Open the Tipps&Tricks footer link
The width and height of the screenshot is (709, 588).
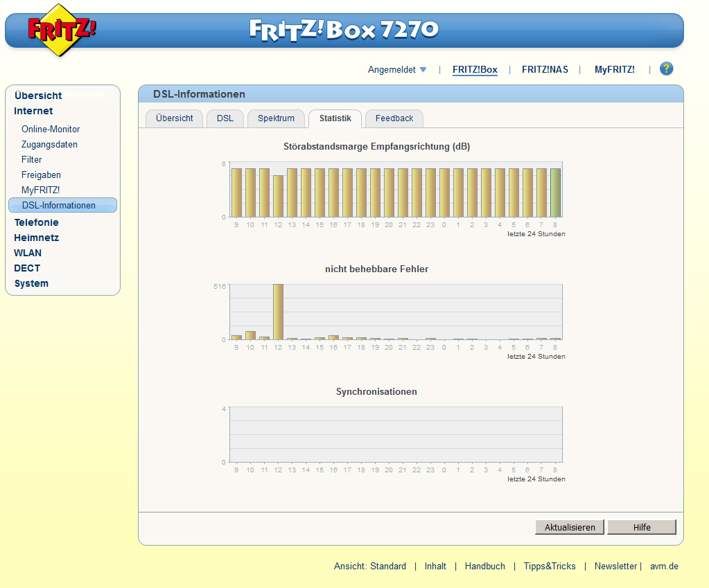pyautogui.click(x=550, y=567)
